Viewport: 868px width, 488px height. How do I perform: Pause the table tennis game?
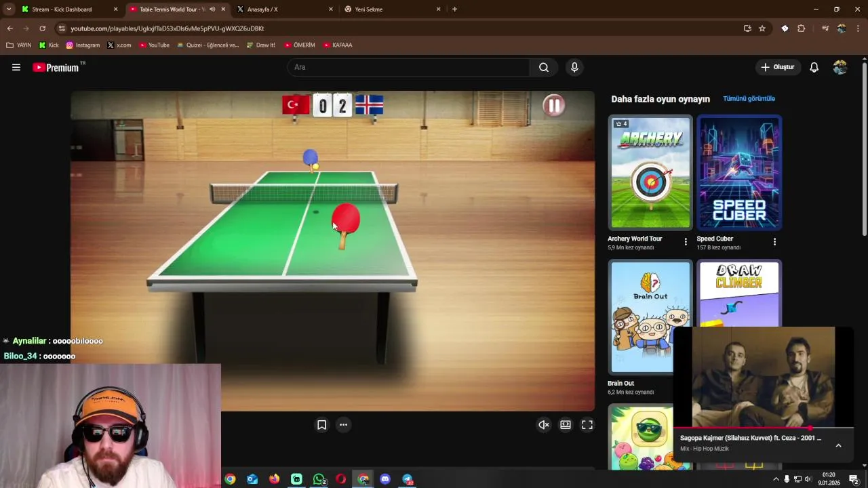[x=553, y=105]
